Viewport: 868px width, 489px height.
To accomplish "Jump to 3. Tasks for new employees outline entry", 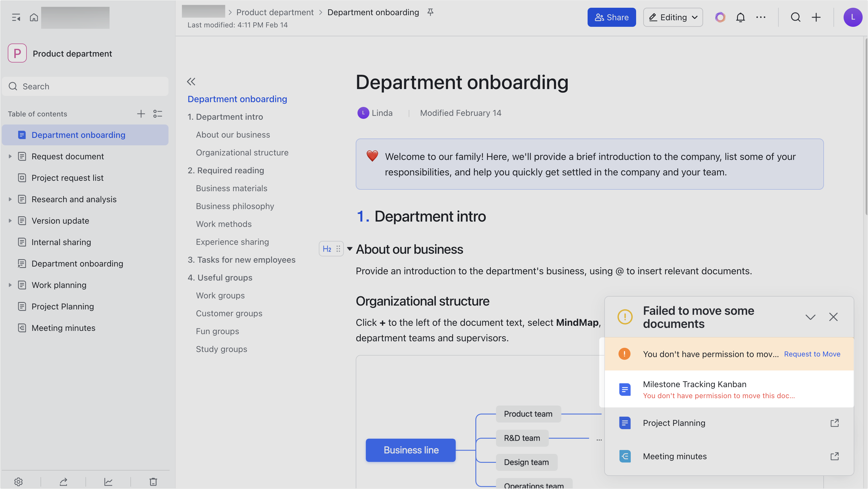I will point(241,260).
